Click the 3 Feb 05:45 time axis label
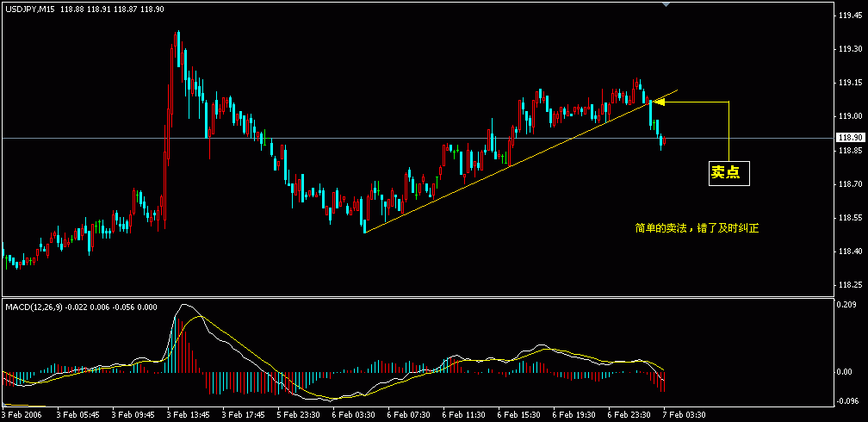This screenshot has height=422, width=868. (x=78, y=415)
